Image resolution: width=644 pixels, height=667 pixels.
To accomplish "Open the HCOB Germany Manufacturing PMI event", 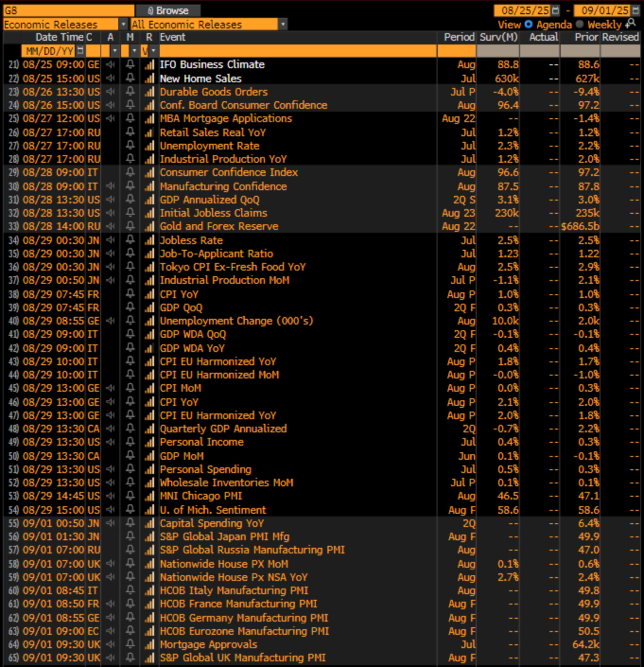I will [x=244, y=618].
